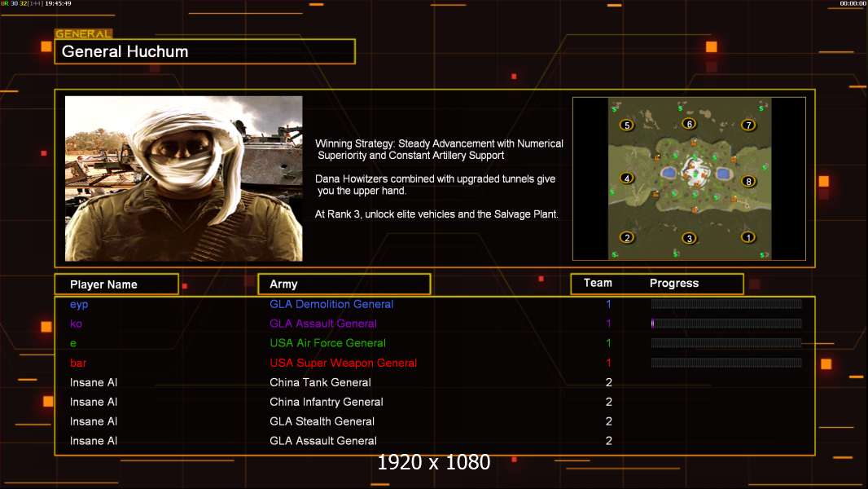This screenshot has width=868, height=489.
Task: Click the General Huchum portrait image
Action: (184, 178)
